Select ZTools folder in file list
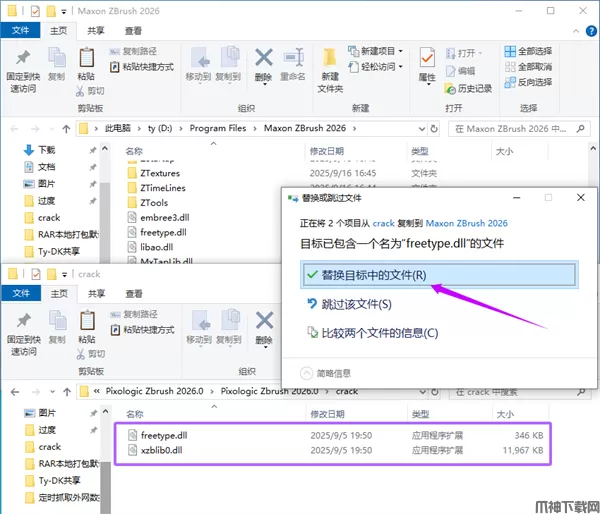Image resolution: width=600 pixels, height=514 pixels. (154, 202)
